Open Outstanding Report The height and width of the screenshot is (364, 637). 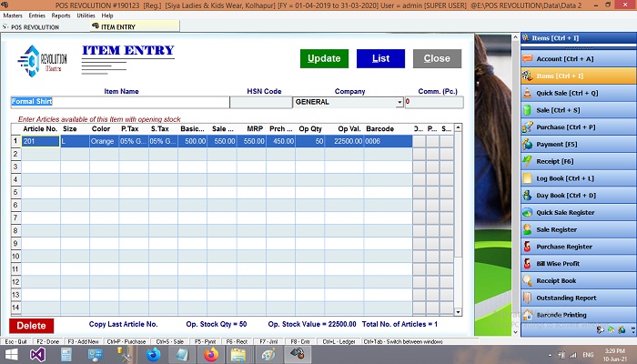579,298
